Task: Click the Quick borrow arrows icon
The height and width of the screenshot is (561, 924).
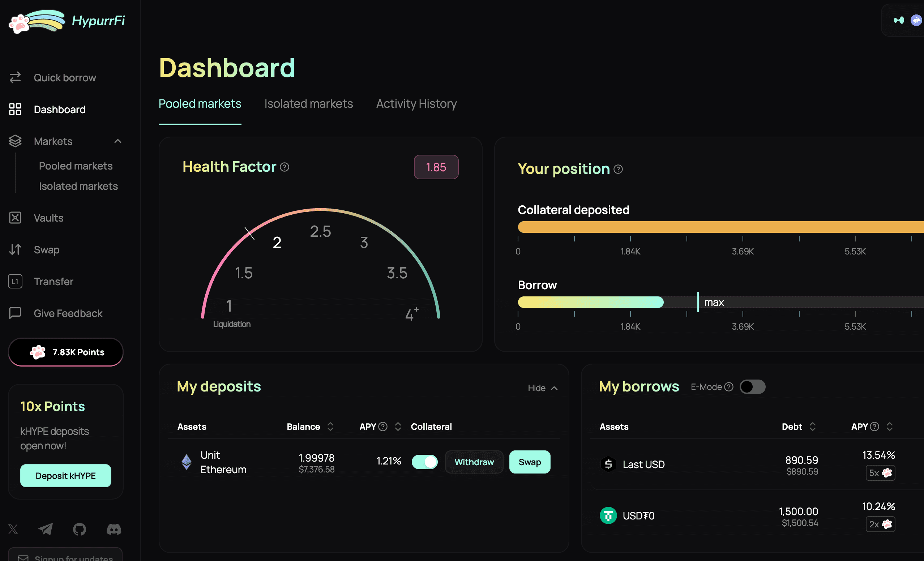Action: point(15,78)
